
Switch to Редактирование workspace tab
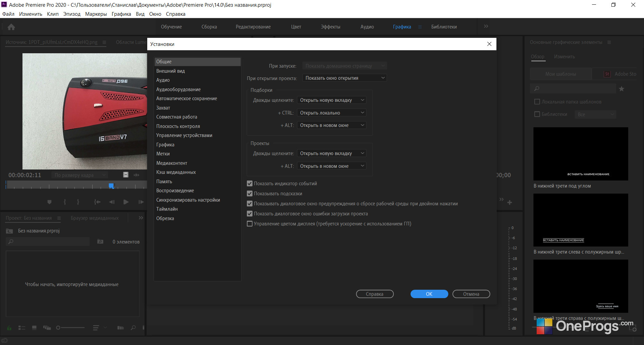(253, 27)
